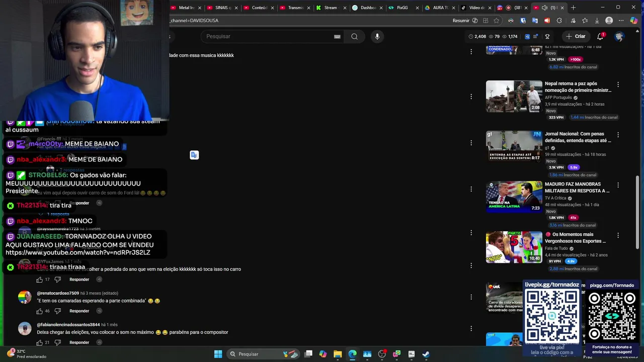Viewport: 644px width, 362px height.
Task: Open browser profile avatar
Action: 609,21
